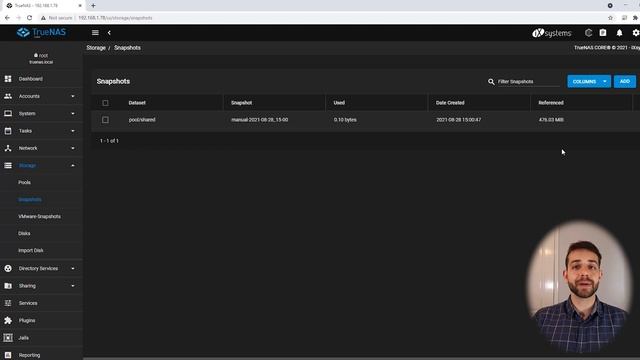Click the browser address bar
This screenshot has height=360, width=640.
(x=318, y=18)
